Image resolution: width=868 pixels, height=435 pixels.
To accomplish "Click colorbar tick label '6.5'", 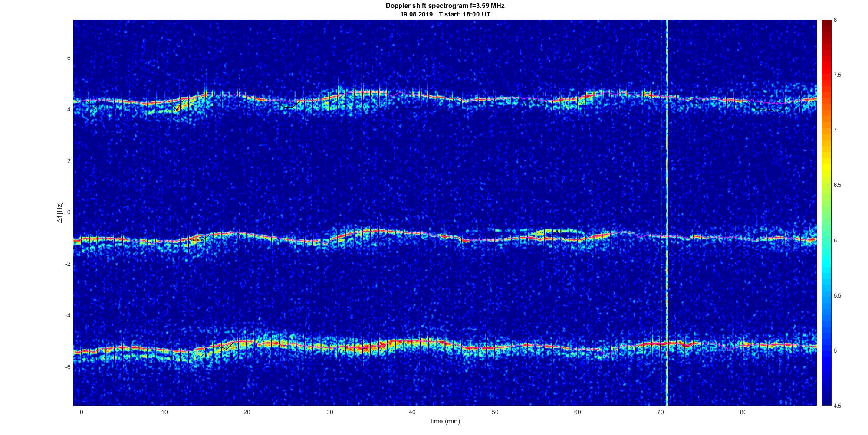I will (837, 185).
